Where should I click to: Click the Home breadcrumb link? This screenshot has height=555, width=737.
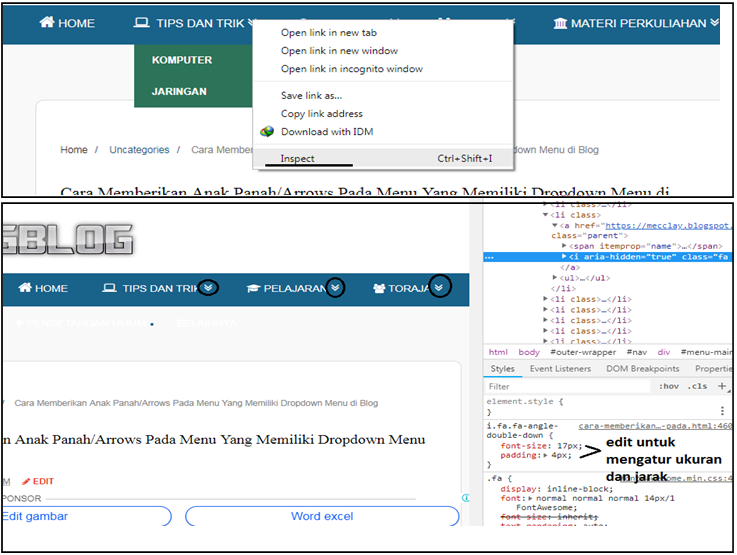(74, 150)
